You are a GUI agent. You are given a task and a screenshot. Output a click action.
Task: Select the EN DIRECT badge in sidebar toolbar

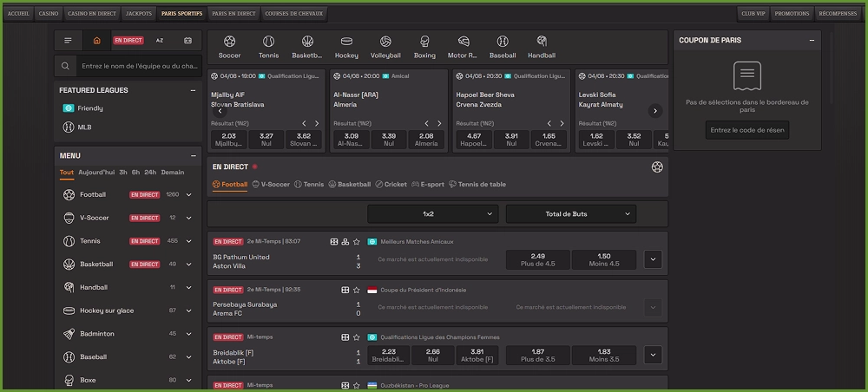128,41
